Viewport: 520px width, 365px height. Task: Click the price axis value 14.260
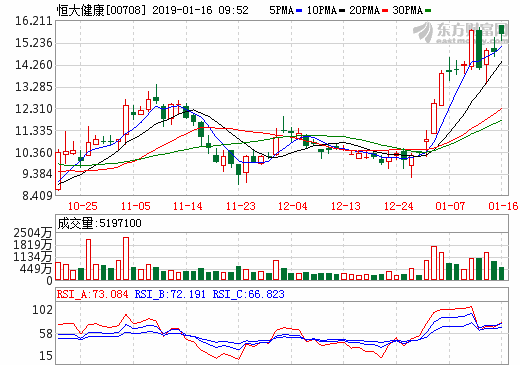(34, 65)
